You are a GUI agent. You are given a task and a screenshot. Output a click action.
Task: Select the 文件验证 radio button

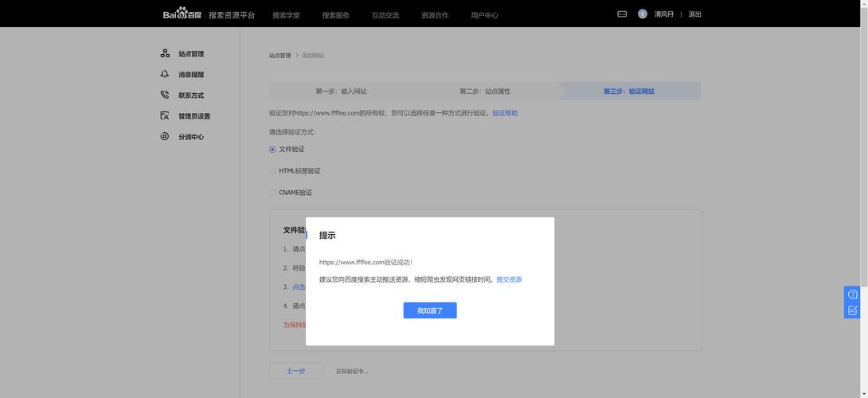pyautogui.click(x=272, y=150)
